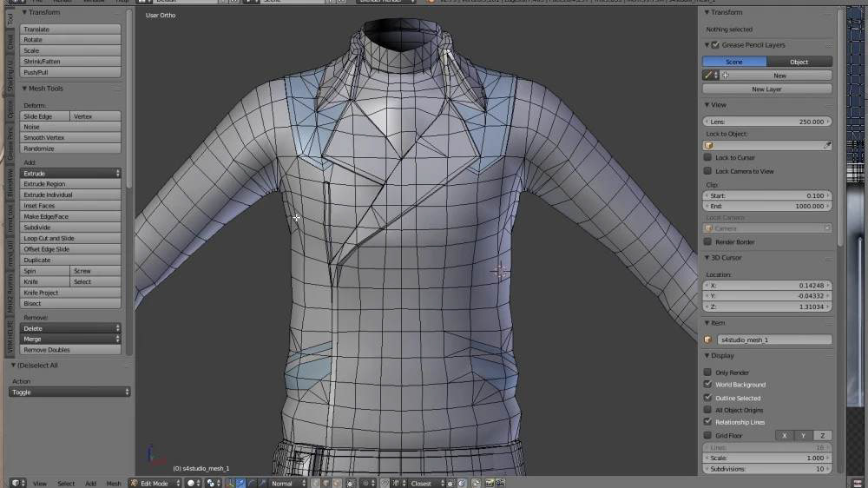Toggle the 3D manipulator axis icon
Viewport: 868px width, 488px height.
coord(230,483)
